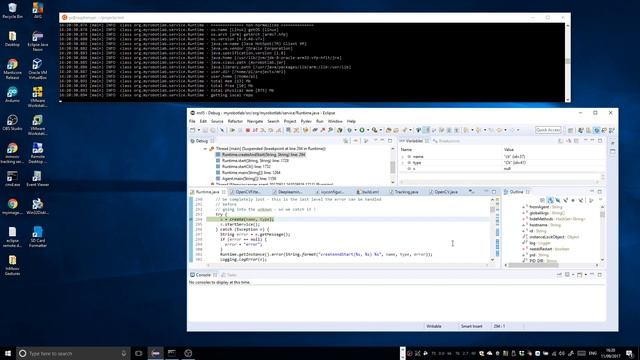This screenshot has height=360, width=640.
Task: Click the green Run toolbar icon
Action: pos(362,130)
